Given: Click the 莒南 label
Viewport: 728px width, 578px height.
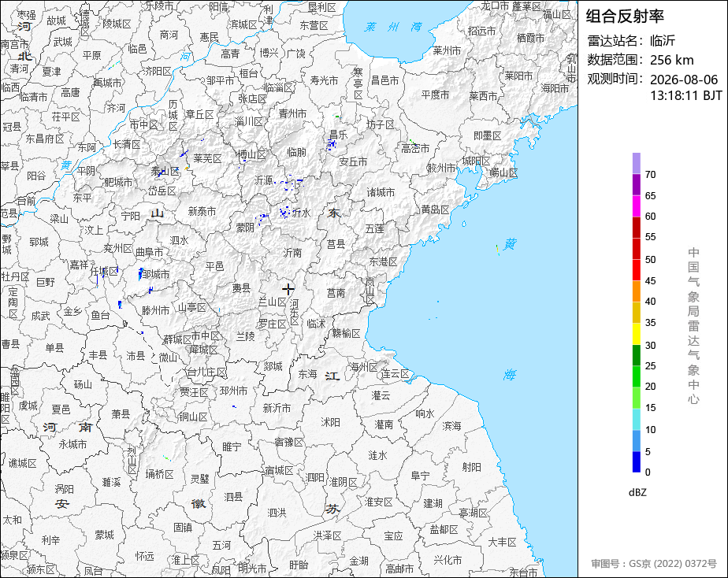Looking at the screenshot, I should (x=336, y=293).
